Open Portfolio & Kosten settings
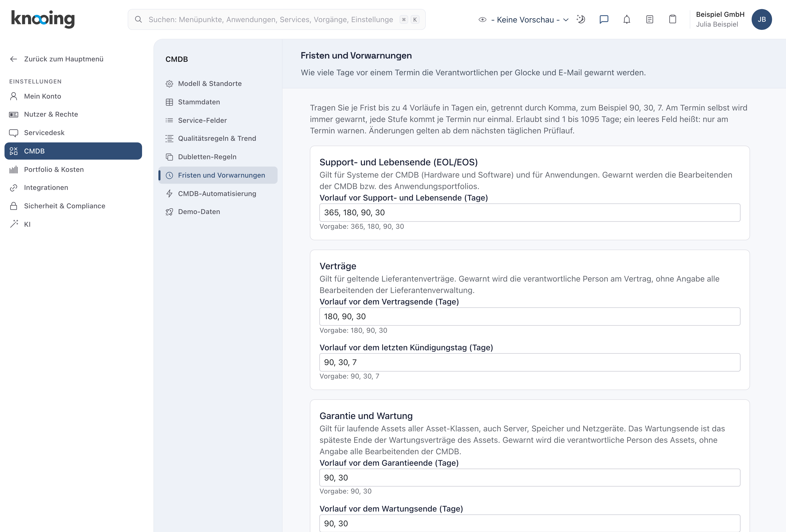Image resolution: width=786 pixels, height=532 pixels. pos(73,169)
